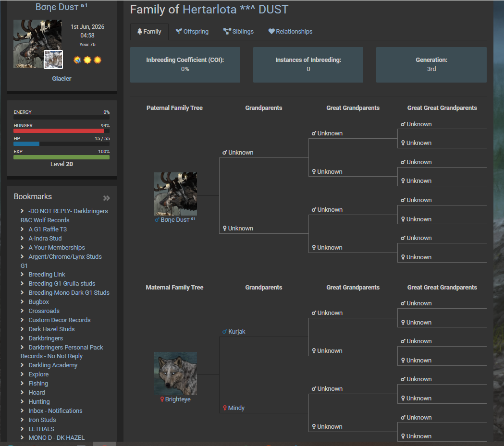Open Darkling Academy bookmark

coord(53,365)
